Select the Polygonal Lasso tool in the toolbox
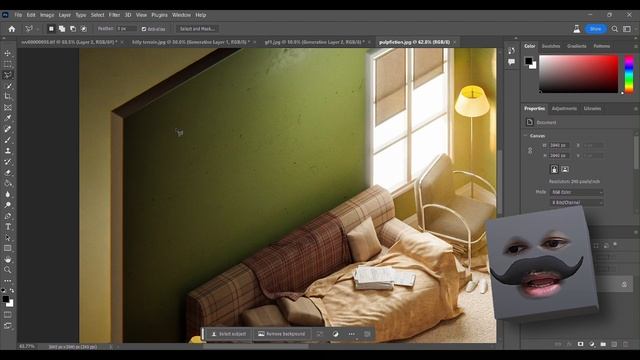 8,75
